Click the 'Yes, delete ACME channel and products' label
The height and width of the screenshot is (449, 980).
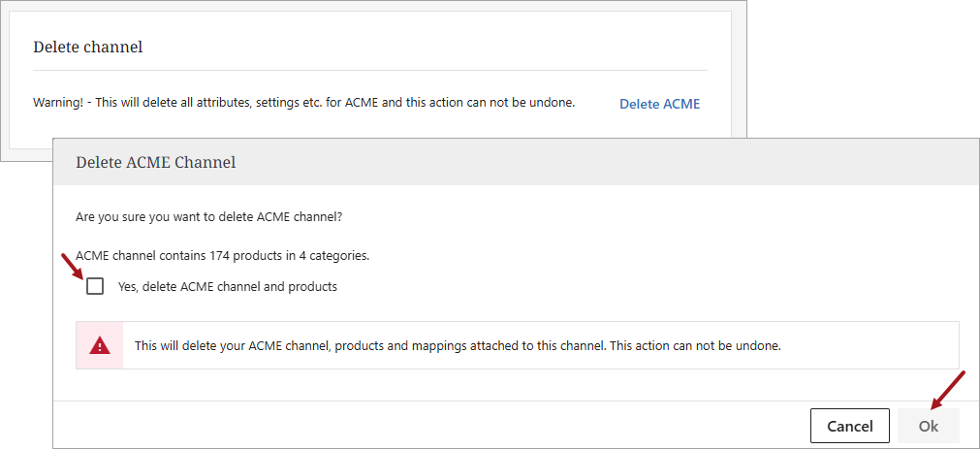(x=228, y=287)
